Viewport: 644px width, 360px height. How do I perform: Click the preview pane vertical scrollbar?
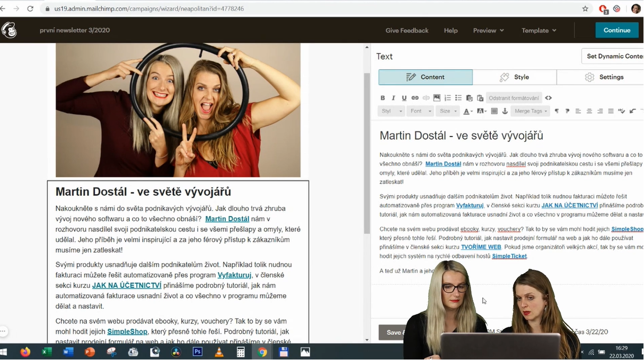(367, 154)
